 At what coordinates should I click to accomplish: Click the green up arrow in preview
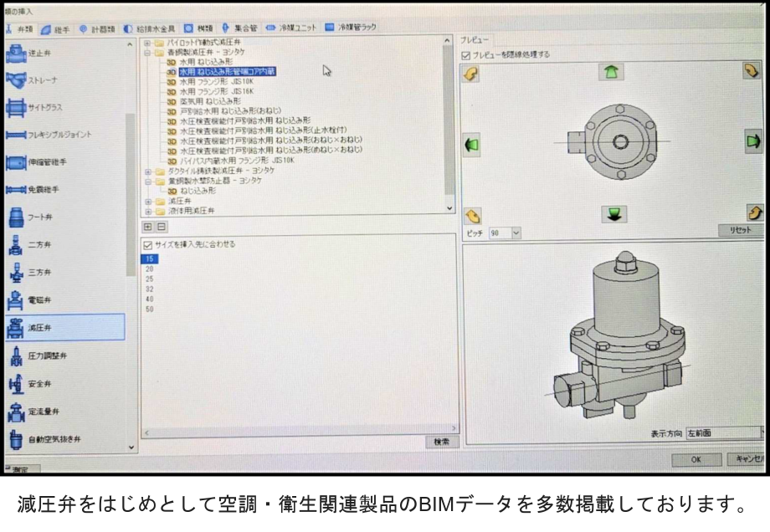[x=611, y=72]
